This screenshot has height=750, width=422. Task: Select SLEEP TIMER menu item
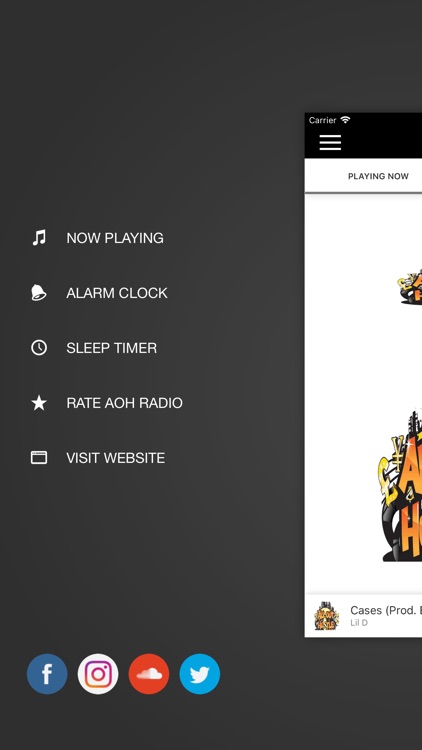(111, 348)
